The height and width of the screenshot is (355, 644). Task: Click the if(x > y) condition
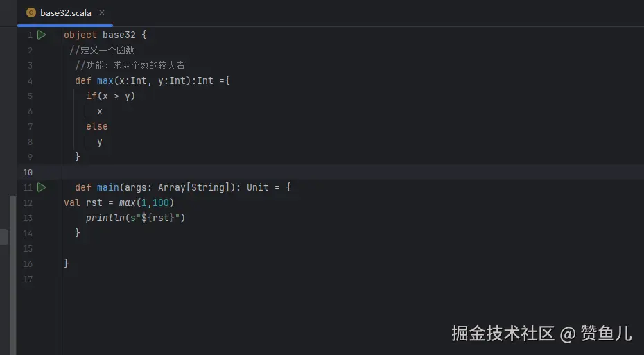(x=111, y=96)
